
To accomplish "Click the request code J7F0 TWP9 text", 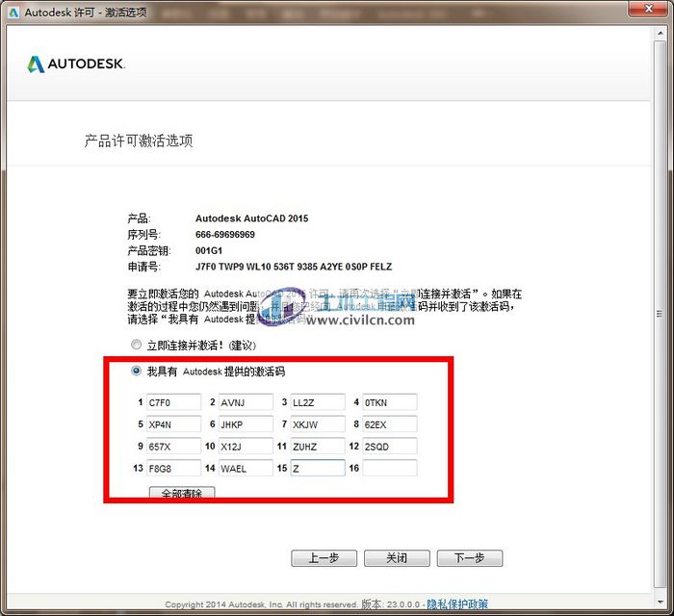I will 294,267.
